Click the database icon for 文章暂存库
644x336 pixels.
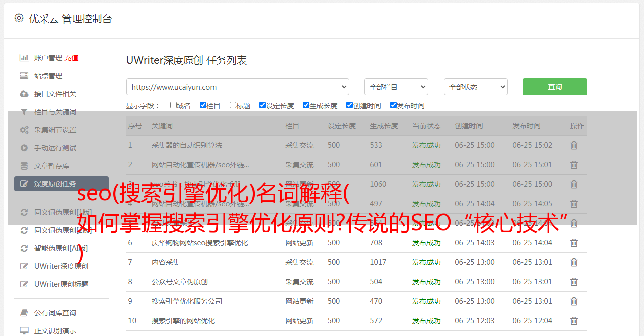coord(24,166)
